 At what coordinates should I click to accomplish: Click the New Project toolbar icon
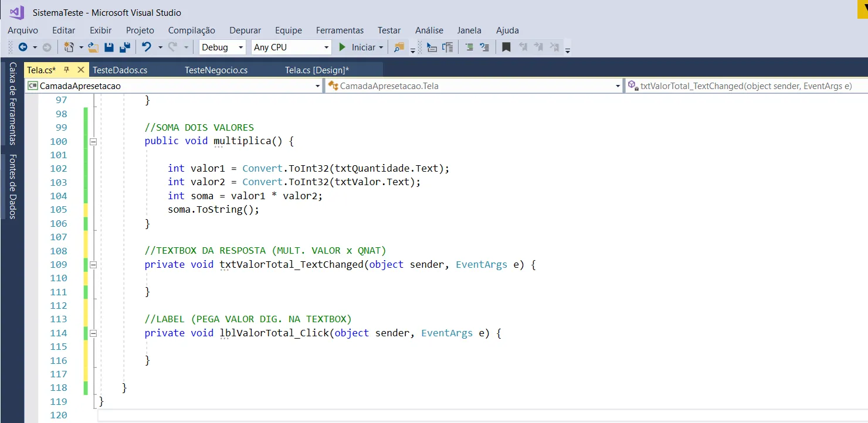point(69,47)
